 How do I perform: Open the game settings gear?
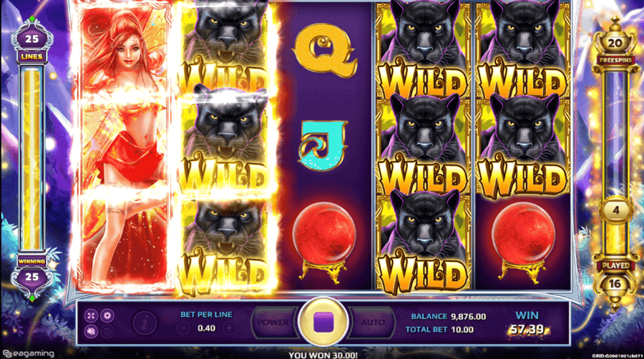tap(107, 315)
